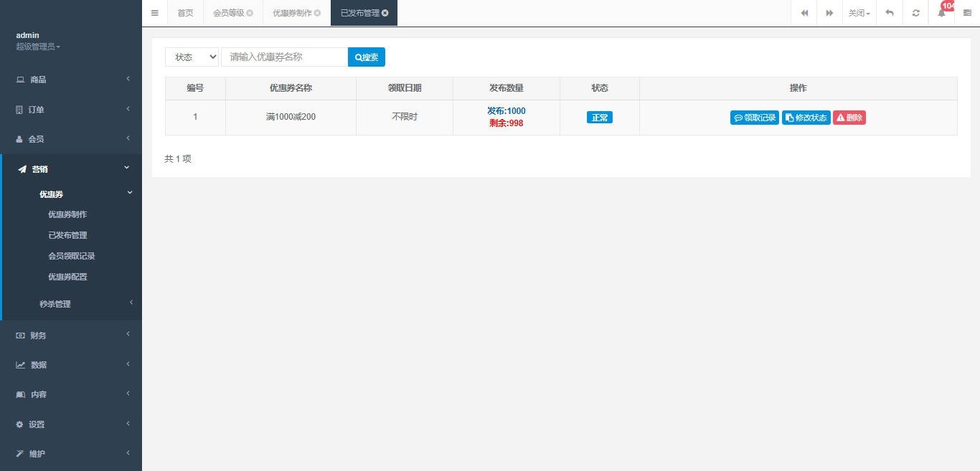Click the 满1000减200 coupon name cell
Screen dimensions: 980x471
point(291,117)
